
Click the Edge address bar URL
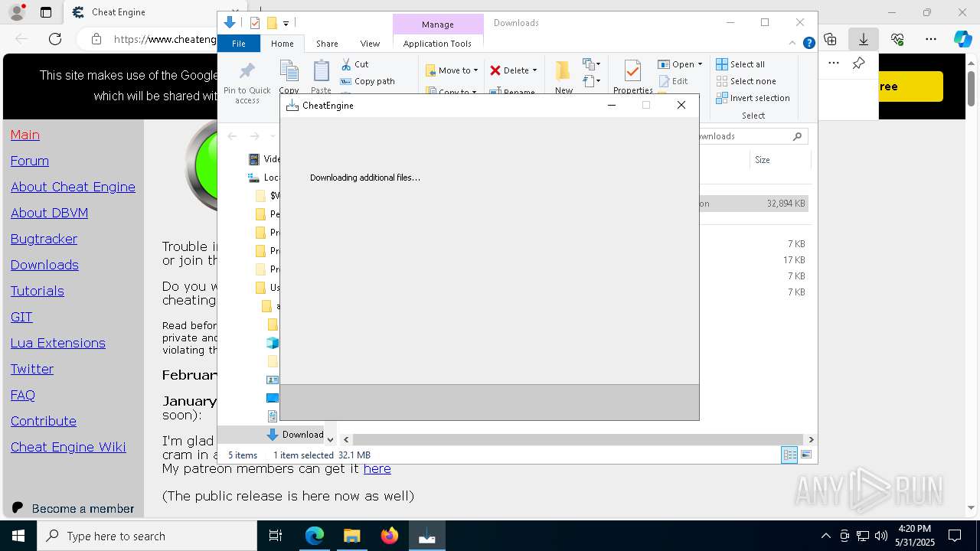pos(165,39)
